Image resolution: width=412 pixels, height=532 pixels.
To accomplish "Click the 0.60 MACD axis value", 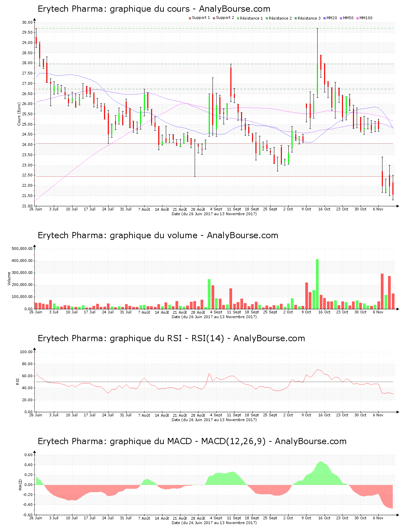I will [28, 455].
